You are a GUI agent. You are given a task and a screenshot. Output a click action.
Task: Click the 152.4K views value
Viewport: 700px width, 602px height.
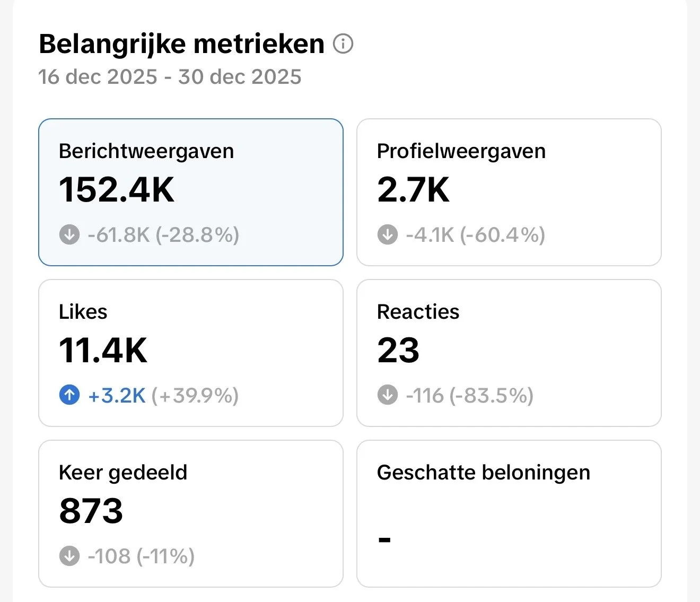pyautogui.click(x=117, y=189)
